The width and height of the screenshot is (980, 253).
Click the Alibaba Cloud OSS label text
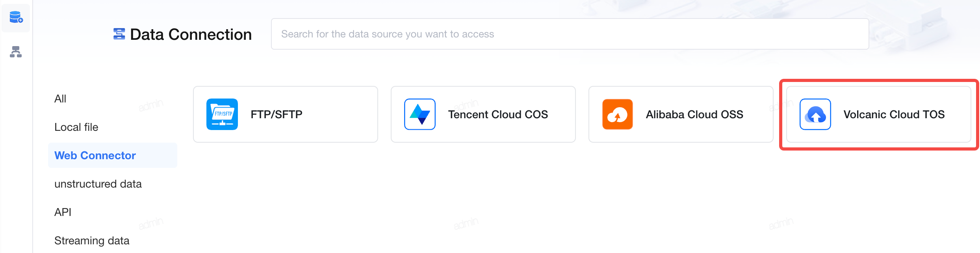pyautogui.click(x=694, y=114)
